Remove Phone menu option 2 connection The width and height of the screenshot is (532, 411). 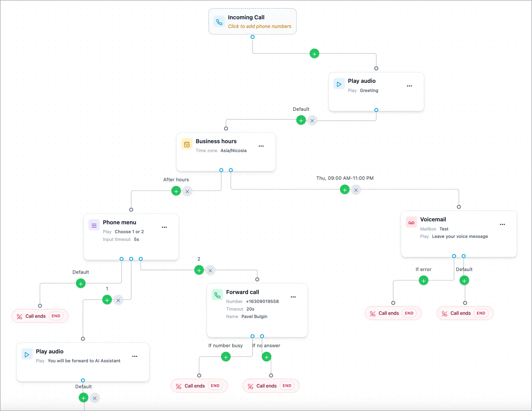(210, 271)
